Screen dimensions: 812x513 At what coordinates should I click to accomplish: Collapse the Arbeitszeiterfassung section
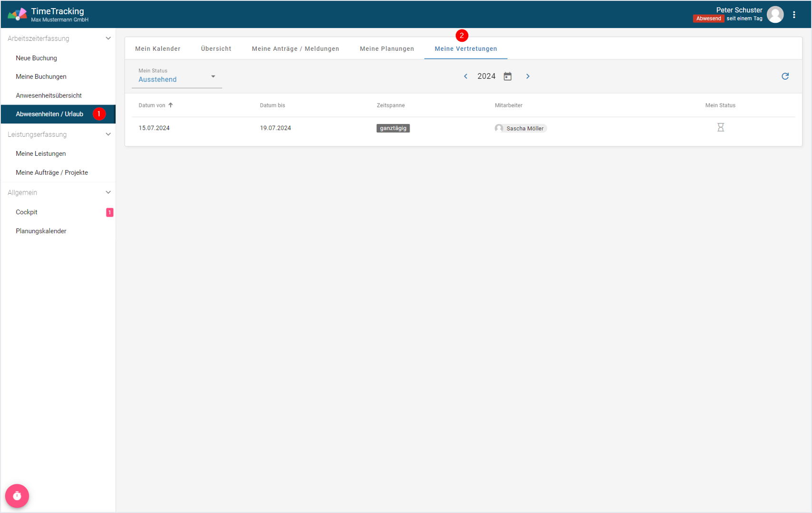108,38
